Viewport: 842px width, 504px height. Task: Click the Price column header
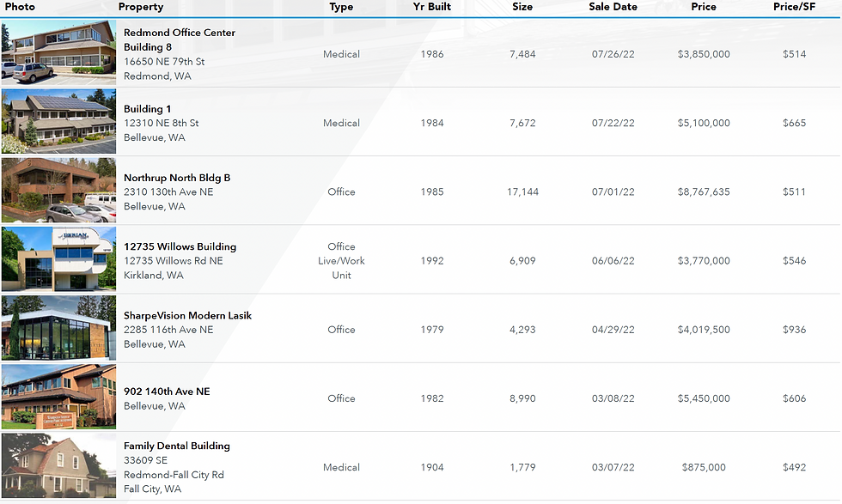pos(704,7)
